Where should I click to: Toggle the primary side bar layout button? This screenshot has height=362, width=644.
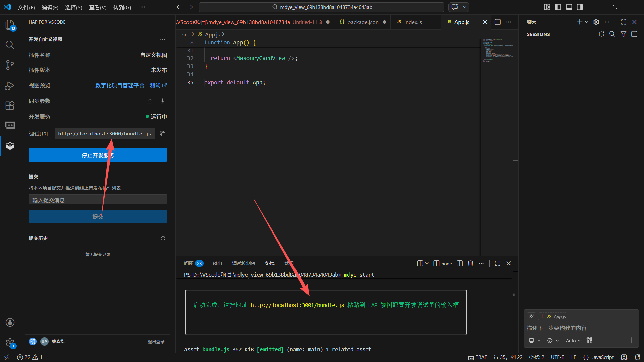click(558, 7)
